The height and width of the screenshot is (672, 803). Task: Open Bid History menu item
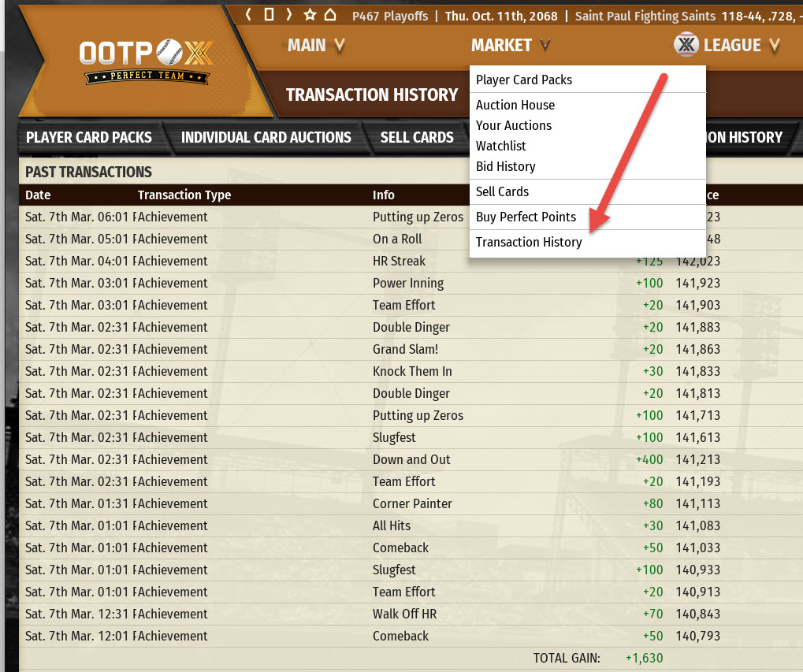coord(505,166)
